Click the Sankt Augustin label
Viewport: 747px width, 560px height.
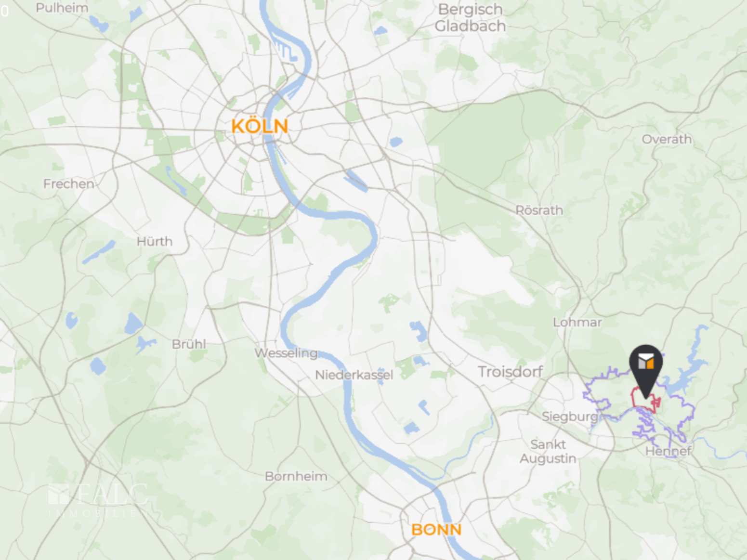click(x=548, y=451)
